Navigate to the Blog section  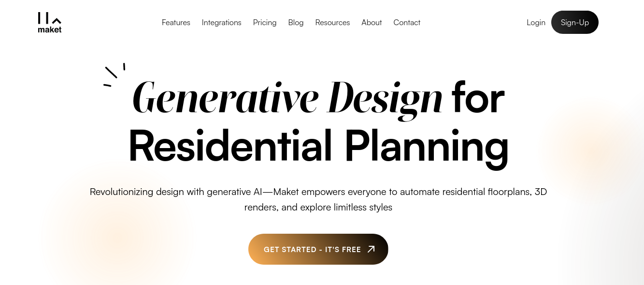tap(296, 22)
